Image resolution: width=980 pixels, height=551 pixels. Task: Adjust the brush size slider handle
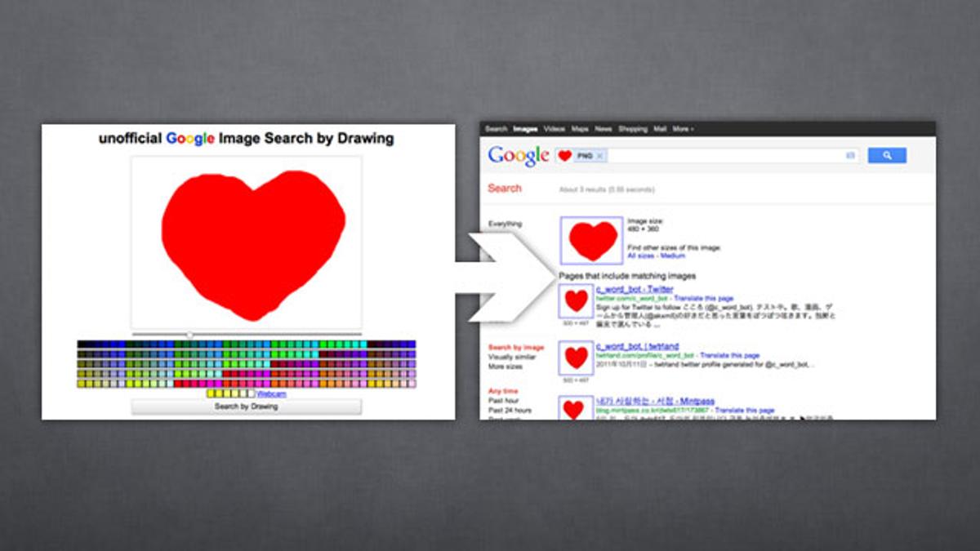click(x=190, y=334)
